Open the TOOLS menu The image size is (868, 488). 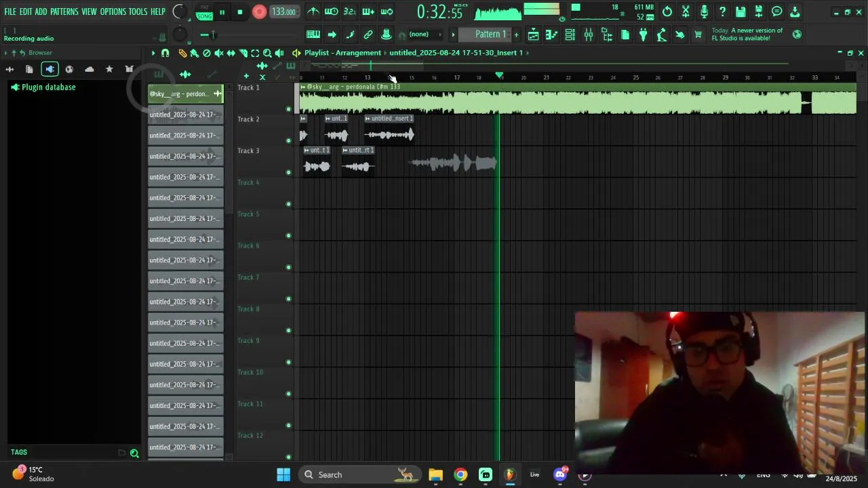(x=138, y=12)
